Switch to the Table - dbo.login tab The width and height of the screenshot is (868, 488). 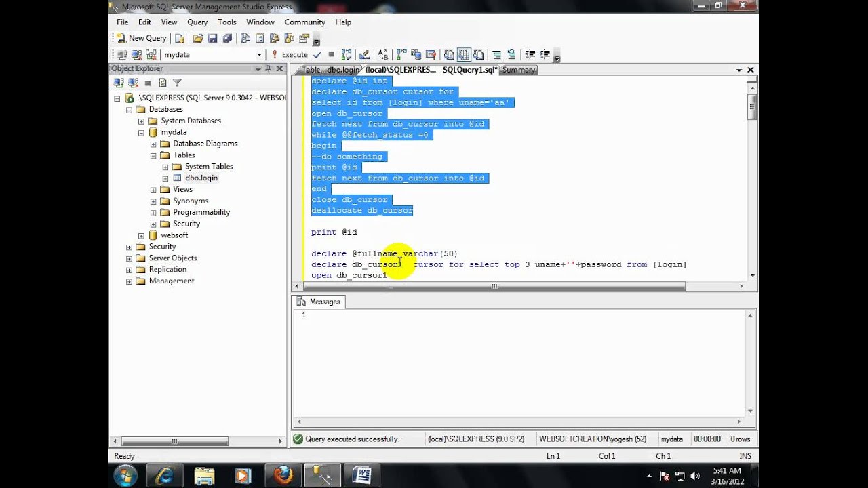tap(329, 70)
